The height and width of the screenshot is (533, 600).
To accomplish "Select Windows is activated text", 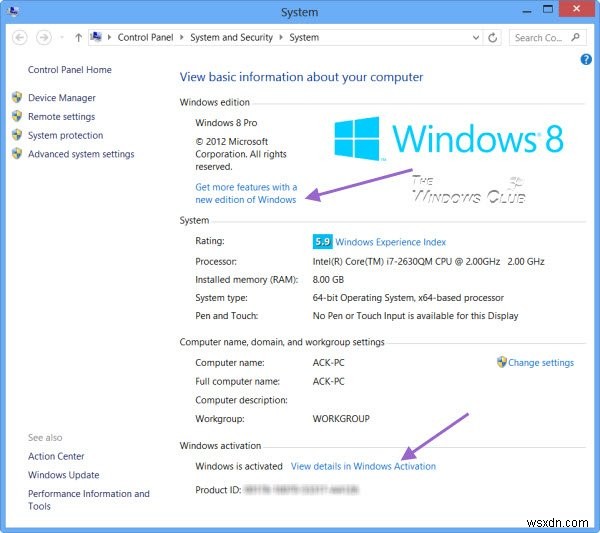I will click(239, 466).
